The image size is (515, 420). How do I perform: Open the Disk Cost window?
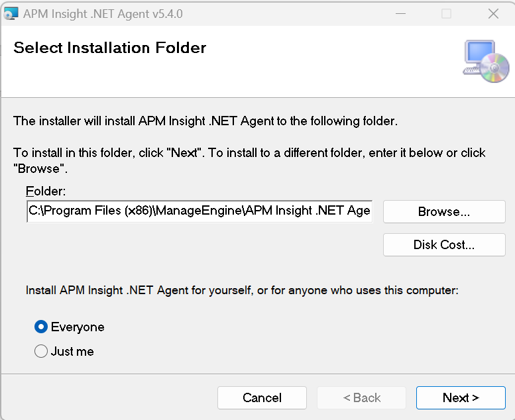(444, 244)
